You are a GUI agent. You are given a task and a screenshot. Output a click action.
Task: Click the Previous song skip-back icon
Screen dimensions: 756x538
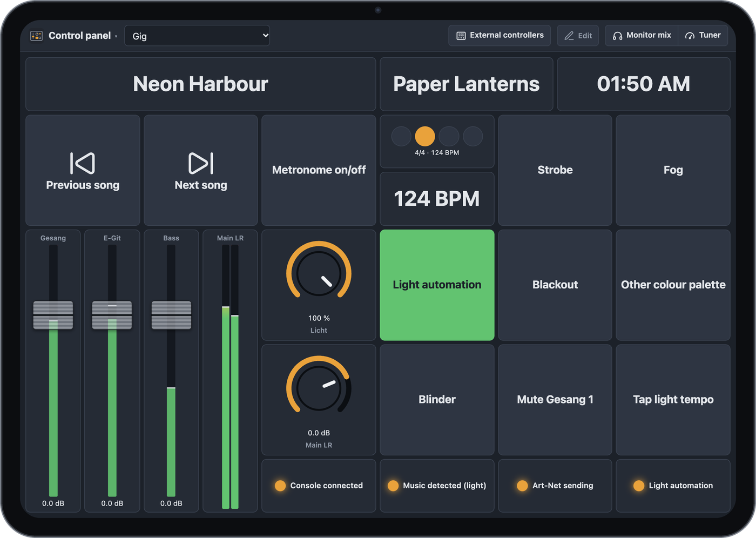point(83,163)
